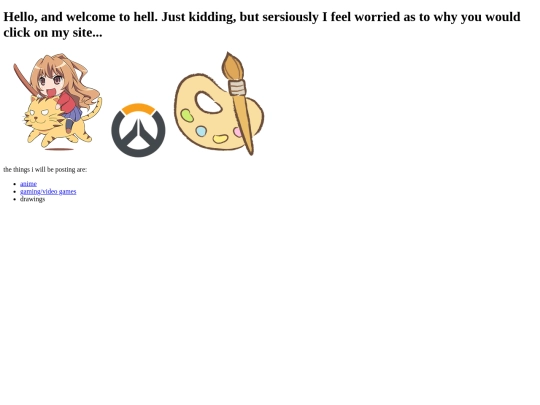Open the anime link
Image resolution: width=540 pixels, height=405 pixels.
coord(28,184)
